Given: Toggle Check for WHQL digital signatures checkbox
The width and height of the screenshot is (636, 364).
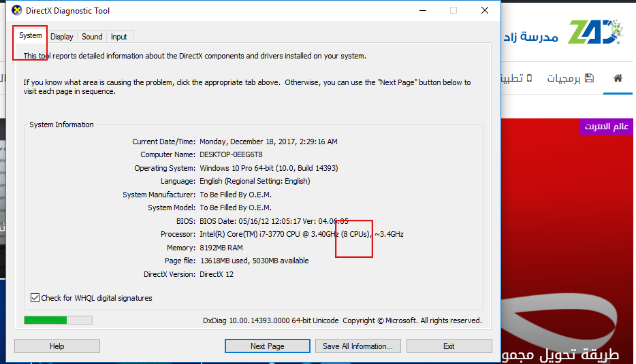Looking at the screenshot, I should (x=35, y=298).
